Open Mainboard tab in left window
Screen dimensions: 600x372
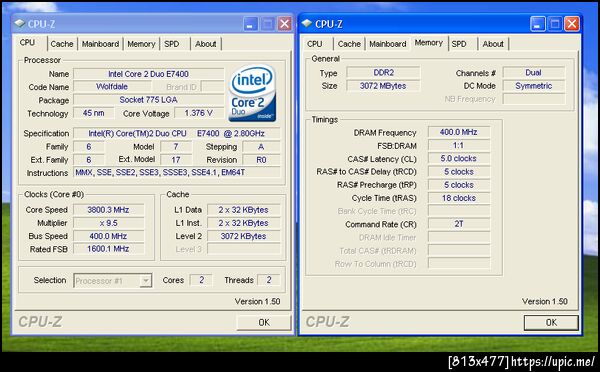[x=100, y=44]
